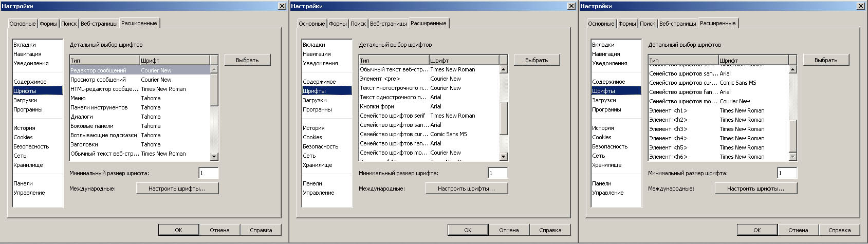
Task: Click Настроить шрифты… in the right Настройки window
Action: point(755,189)
